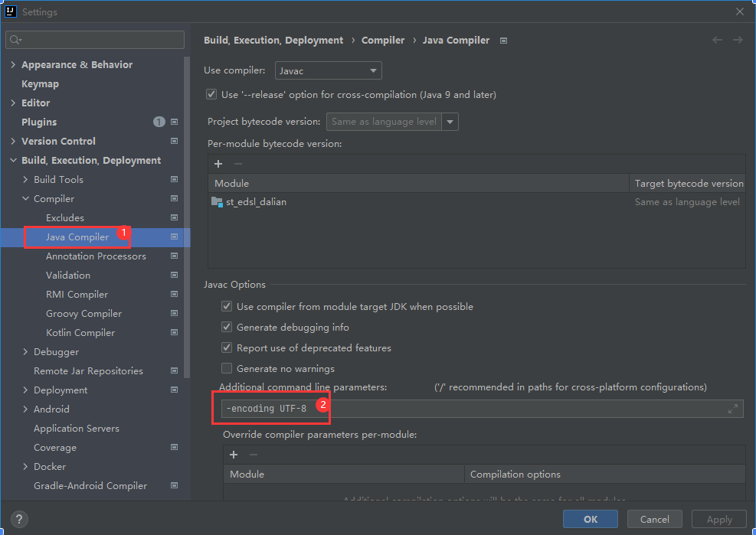
Task: Toggle Use compiler from module target JDK
Action: [227, 306]
